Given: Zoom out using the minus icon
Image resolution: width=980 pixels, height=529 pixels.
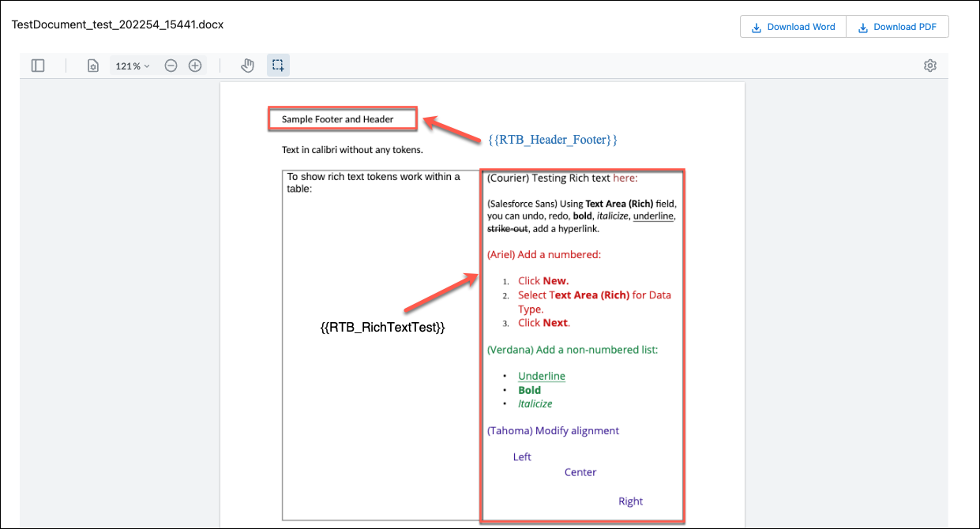Looking at the screenshot, I should [171, 66].
